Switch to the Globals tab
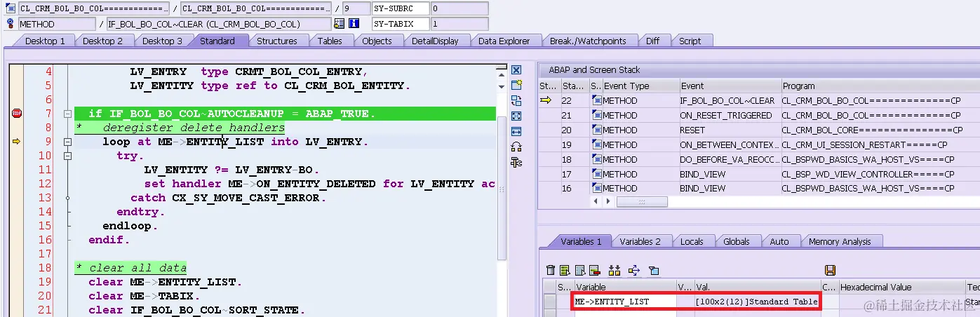The image size is (980, 317). (x=736, y=241)
